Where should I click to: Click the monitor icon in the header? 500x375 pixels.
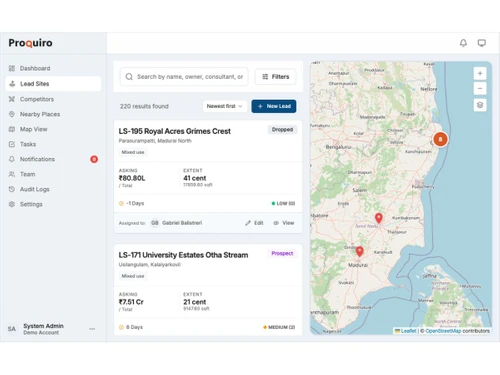tap(482, 43)
